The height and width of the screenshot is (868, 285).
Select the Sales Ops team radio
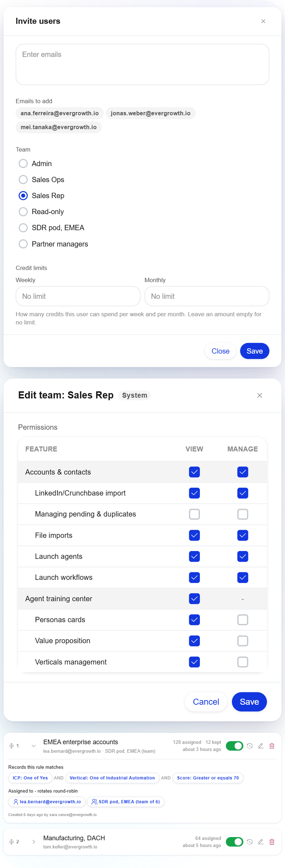tap(23, 180)
